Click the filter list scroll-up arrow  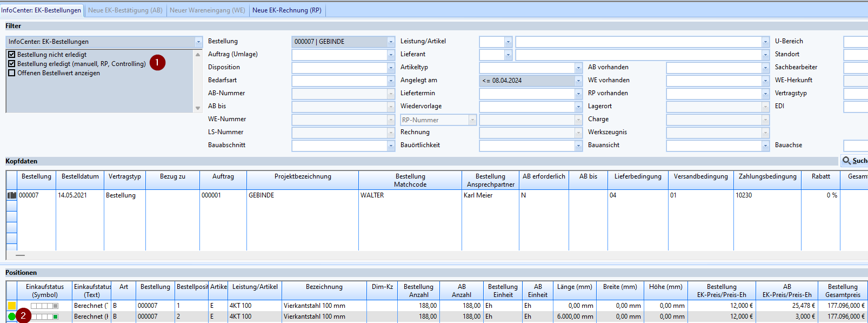(197, 55)
